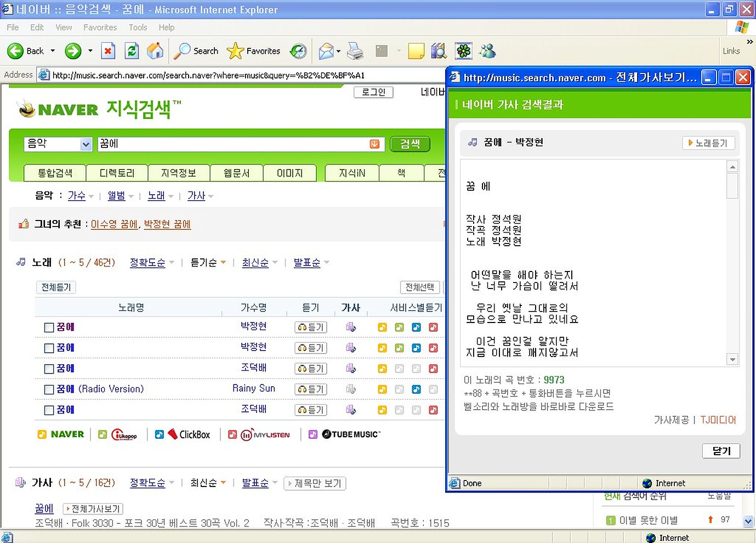
Task: Click the browser Address bar URL field
Action: point(241,75)
